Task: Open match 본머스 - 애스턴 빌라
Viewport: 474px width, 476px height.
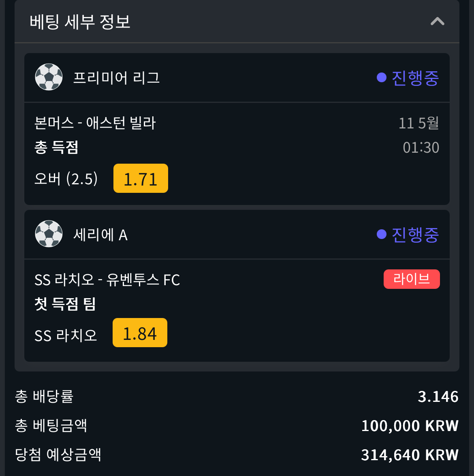Action: pyautogui.click(x=95, y=123)
